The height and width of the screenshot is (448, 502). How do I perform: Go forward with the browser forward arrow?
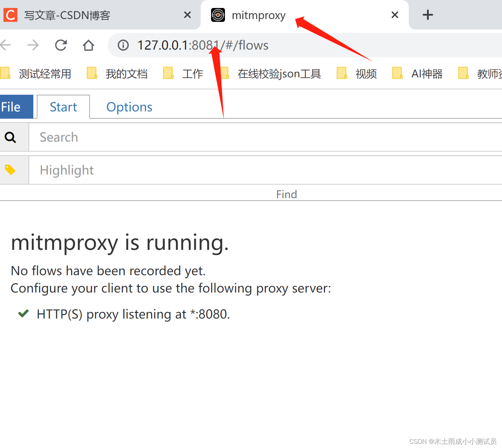tap(33, 45)
